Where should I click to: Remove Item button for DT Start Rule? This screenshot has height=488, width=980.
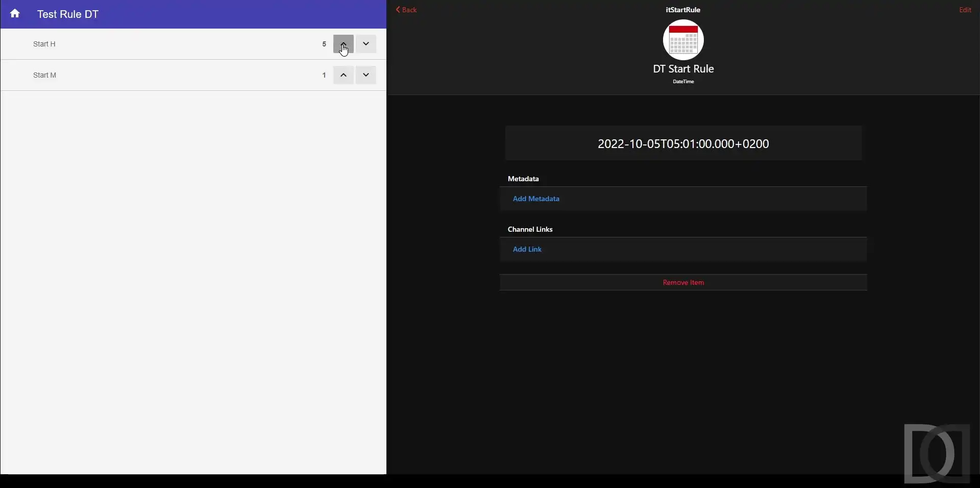point(683,282)
